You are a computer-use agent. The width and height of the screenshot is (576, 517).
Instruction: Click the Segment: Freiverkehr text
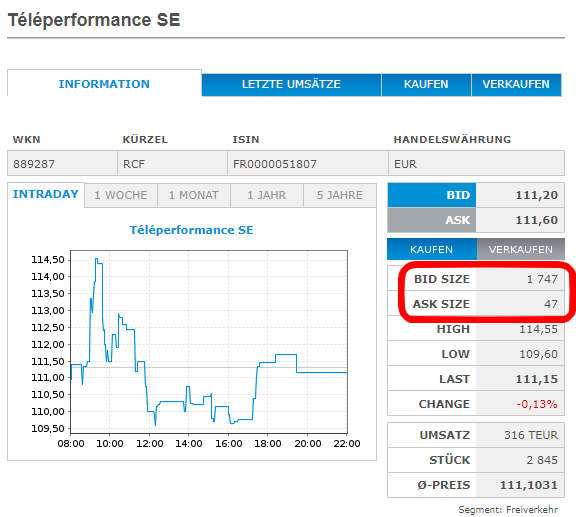508,510
